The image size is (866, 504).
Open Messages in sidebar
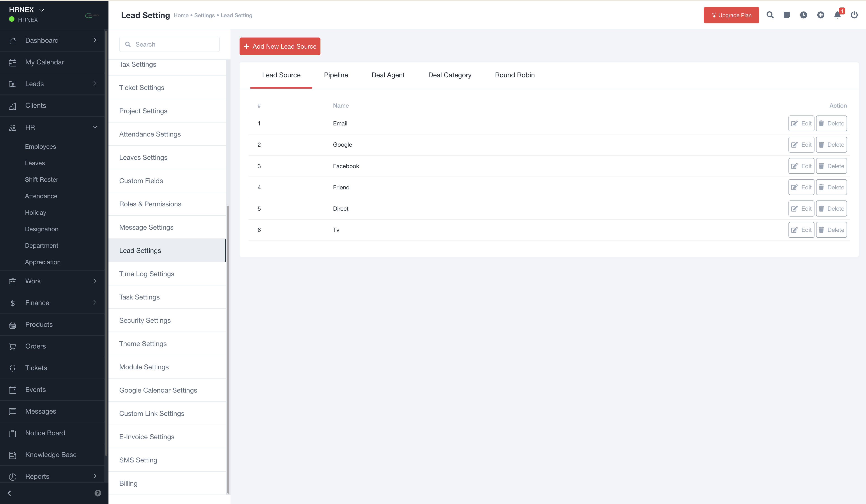tap(52, 411)
